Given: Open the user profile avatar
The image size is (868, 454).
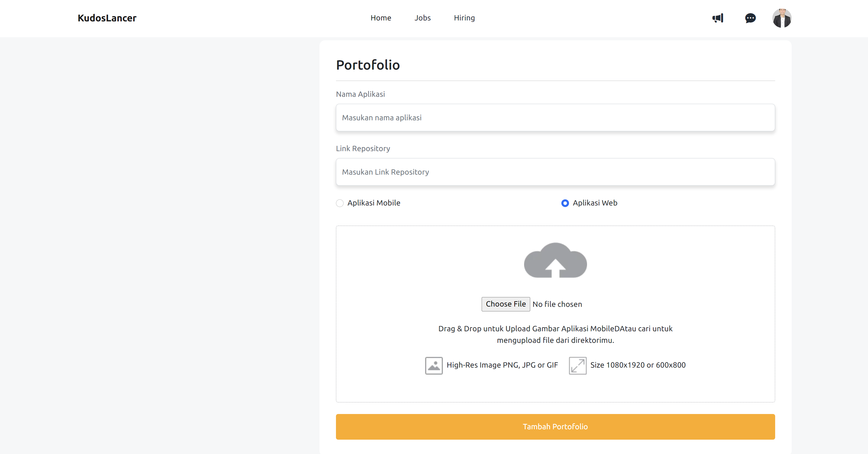Looking at the screenshot, I should click(x=782, y=18).
